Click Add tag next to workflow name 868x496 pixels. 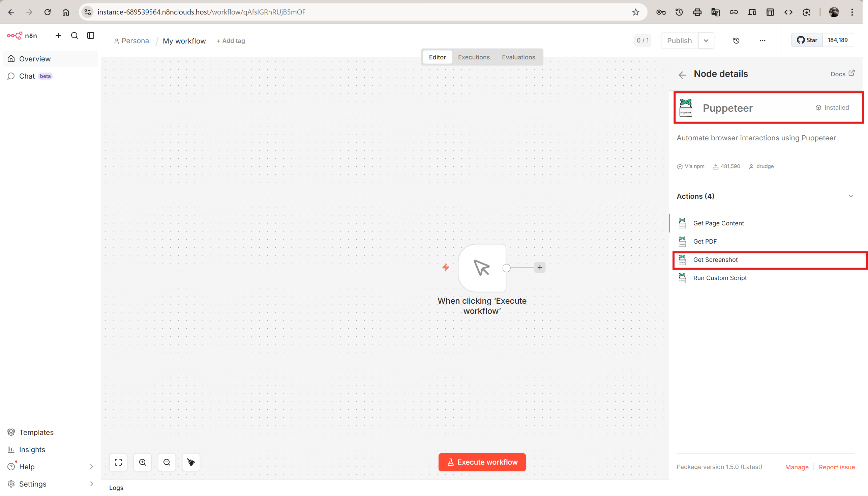[231, 41]
